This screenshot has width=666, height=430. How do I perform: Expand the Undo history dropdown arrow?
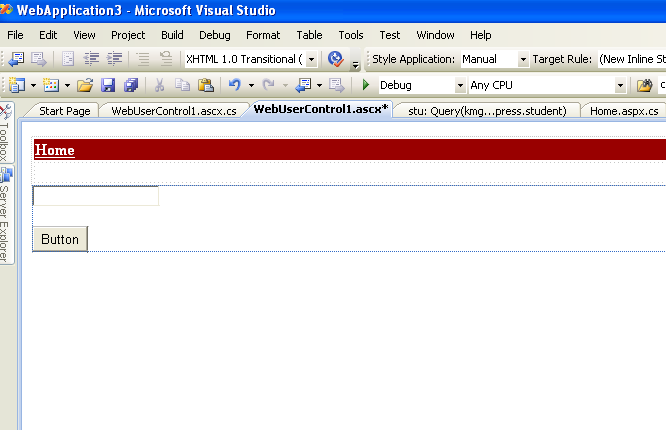pyautogui.click(x=251, y=85)
